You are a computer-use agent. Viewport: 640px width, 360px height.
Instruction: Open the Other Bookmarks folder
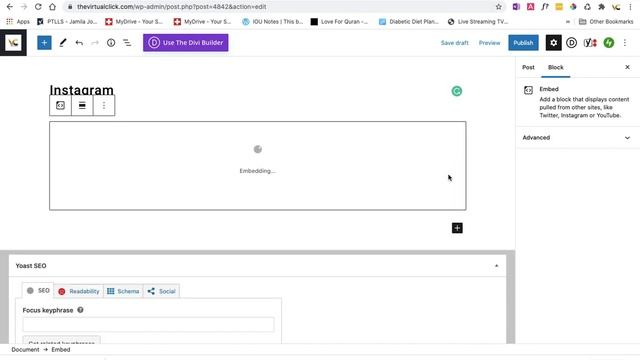[x=606, y=22]
